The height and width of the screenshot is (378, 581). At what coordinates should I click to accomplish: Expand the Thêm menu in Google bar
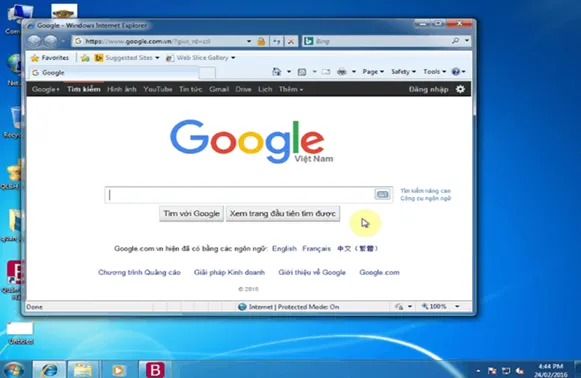[290, 89]
